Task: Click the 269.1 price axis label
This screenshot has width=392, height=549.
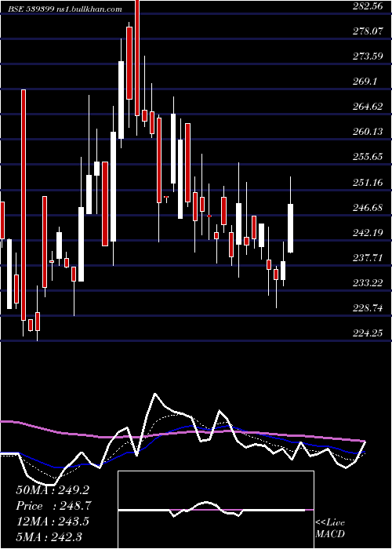Action: point(365,82)
